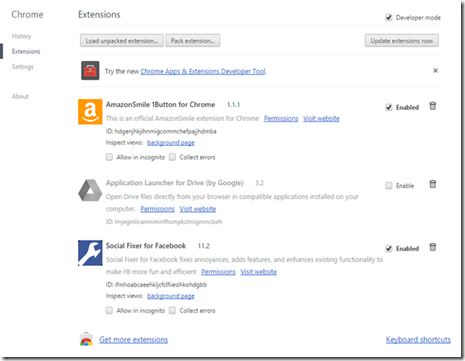This screenshot has width=465, height=361.
Task: Select Extensions in the sidebar
Action: [x=26, y=51]
